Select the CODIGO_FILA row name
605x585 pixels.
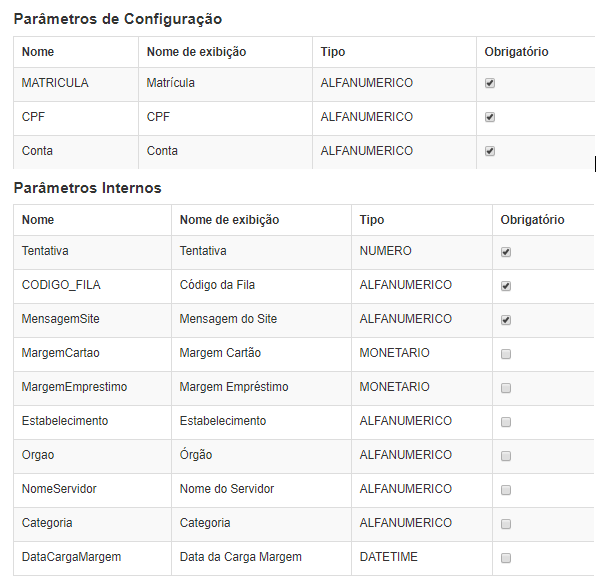click(x=61, y=285)
